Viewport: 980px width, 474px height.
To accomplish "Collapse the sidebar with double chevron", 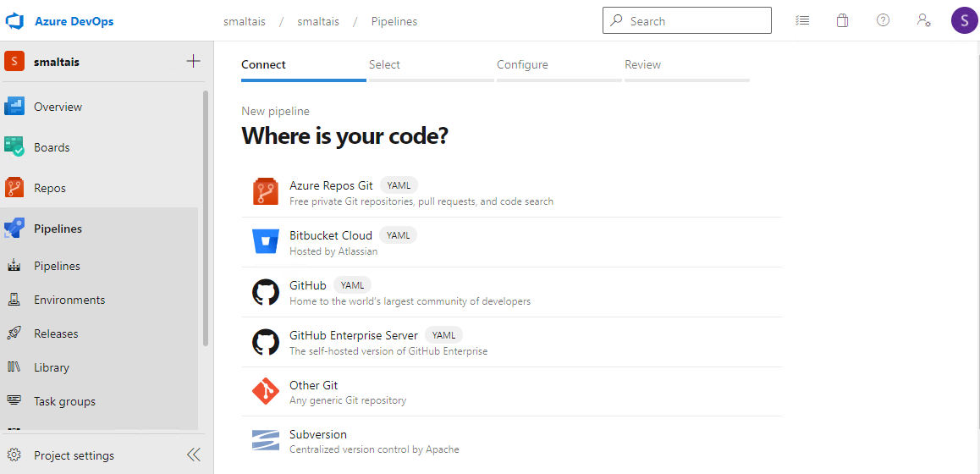I will coord(194,455).
